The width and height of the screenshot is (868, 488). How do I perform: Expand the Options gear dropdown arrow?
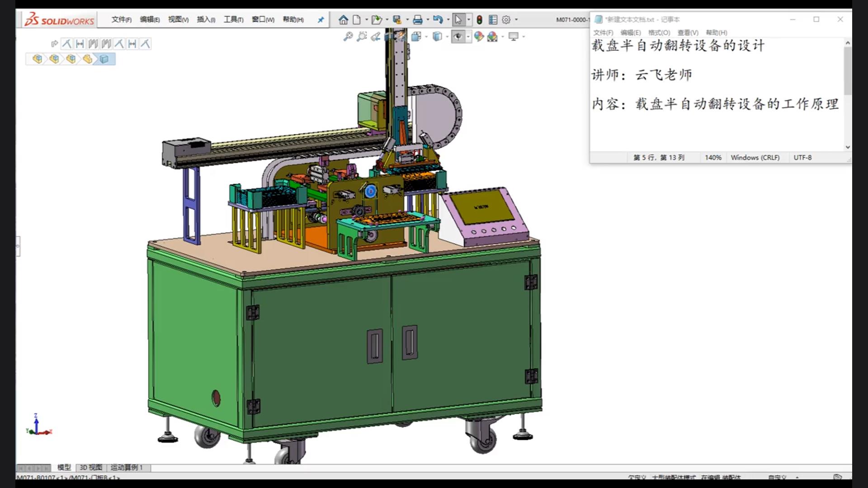[516, 20]
